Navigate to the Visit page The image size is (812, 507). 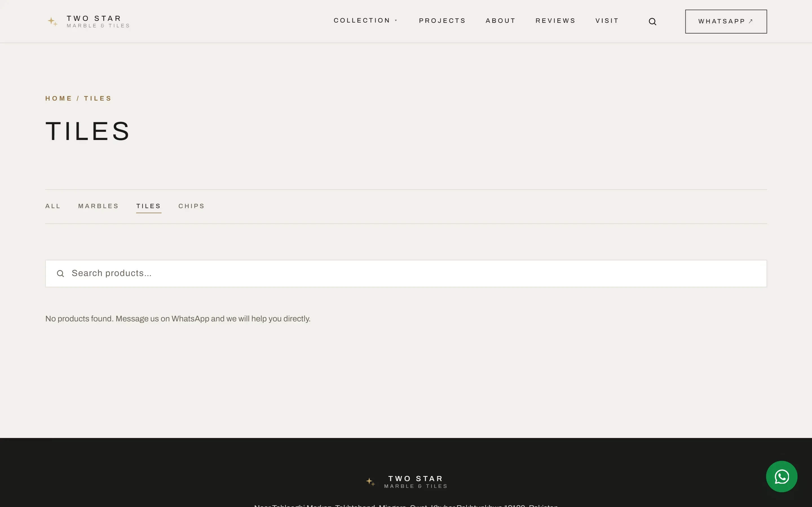607,21
